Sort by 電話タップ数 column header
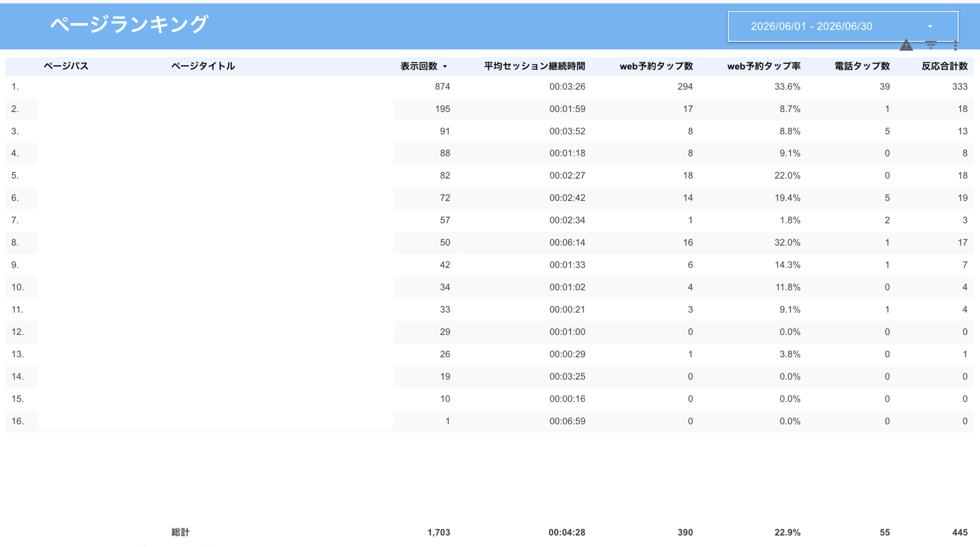The height and width of the screenshot is (547, 980). click(x=862, y=66)
